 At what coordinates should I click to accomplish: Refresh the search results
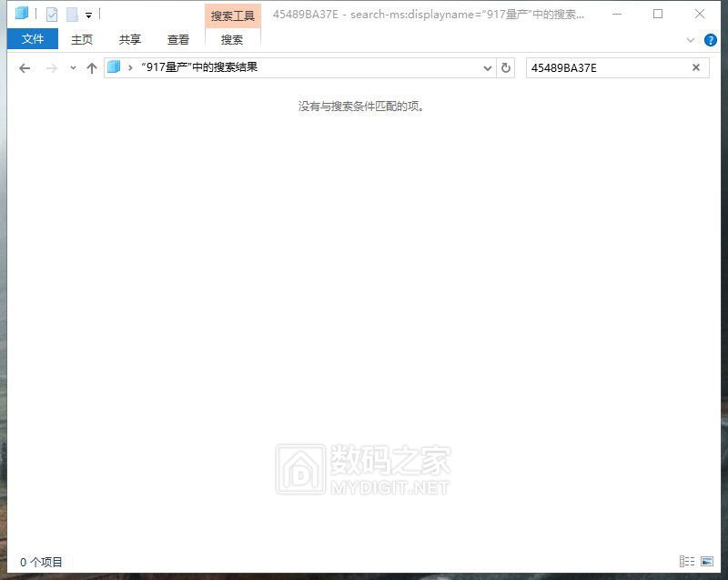[x=507, y=68]
